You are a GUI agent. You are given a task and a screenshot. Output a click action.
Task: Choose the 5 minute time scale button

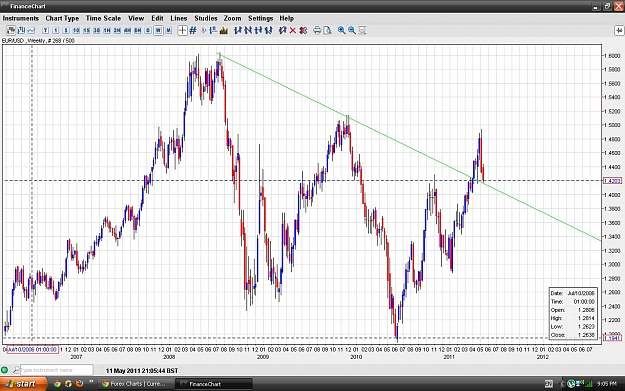click(x=66, y=30)
